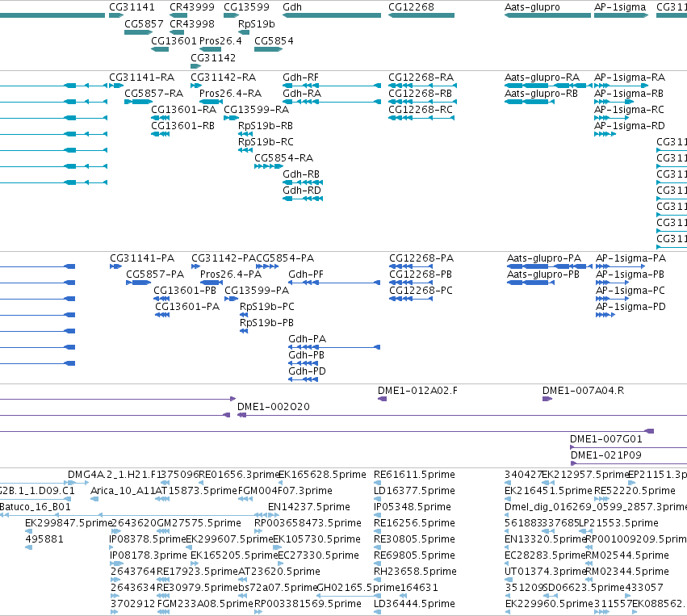Select the Gdh-PA protein label
687x616 pixels.
coord(307,339)
